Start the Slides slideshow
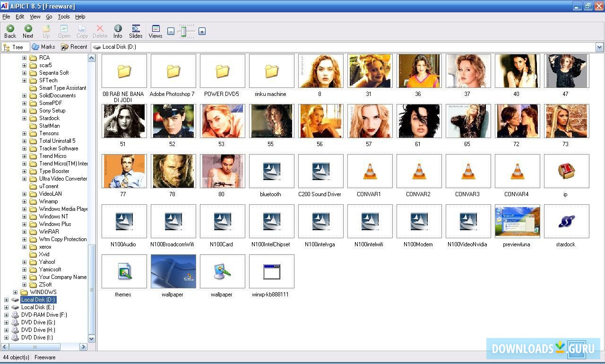This screenshot has height=364, width=605. point(136,31)
